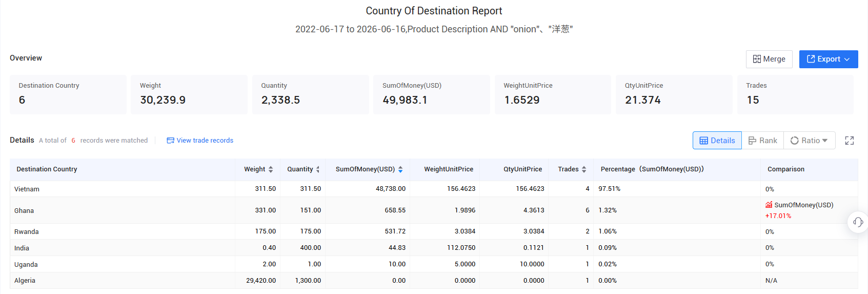Click Rwanda's SumOfMoney value 531.72
Screen dimensions: 868x294
[395, 231]
